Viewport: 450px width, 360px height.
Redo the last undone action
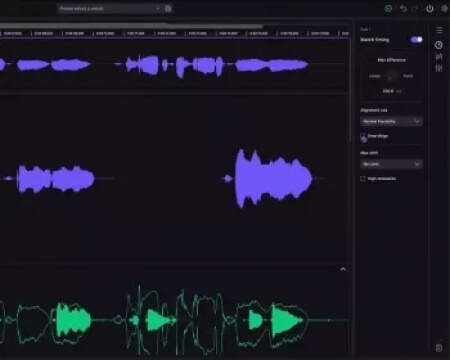coord(415,9)
